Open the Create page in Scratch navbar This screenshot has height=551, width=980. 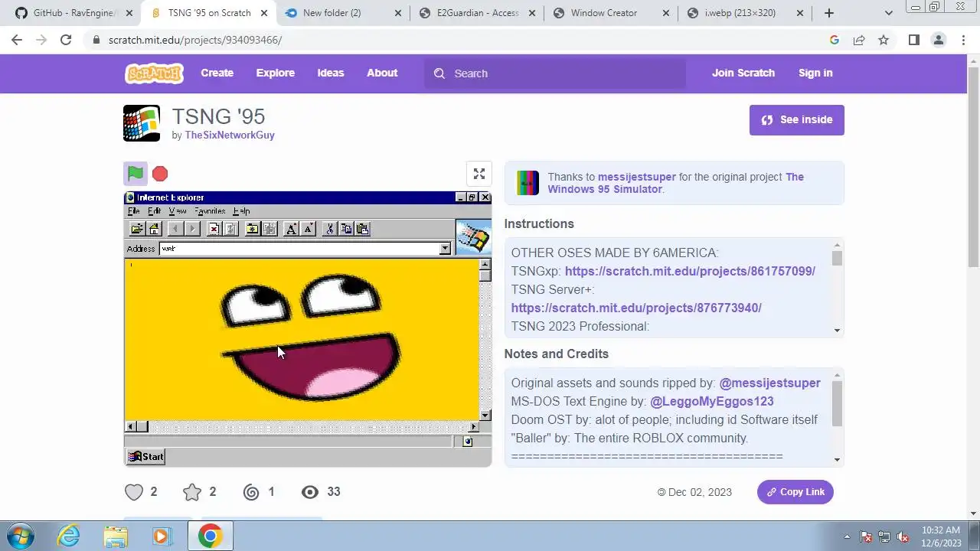[217, 73]
